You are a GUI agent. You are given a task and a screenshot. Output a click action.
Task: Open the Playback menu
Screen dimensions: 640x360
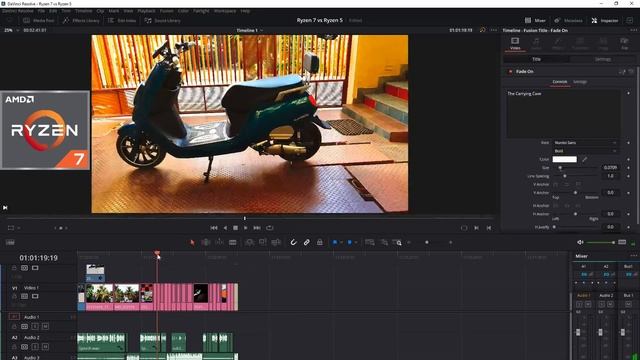(147, 11)
